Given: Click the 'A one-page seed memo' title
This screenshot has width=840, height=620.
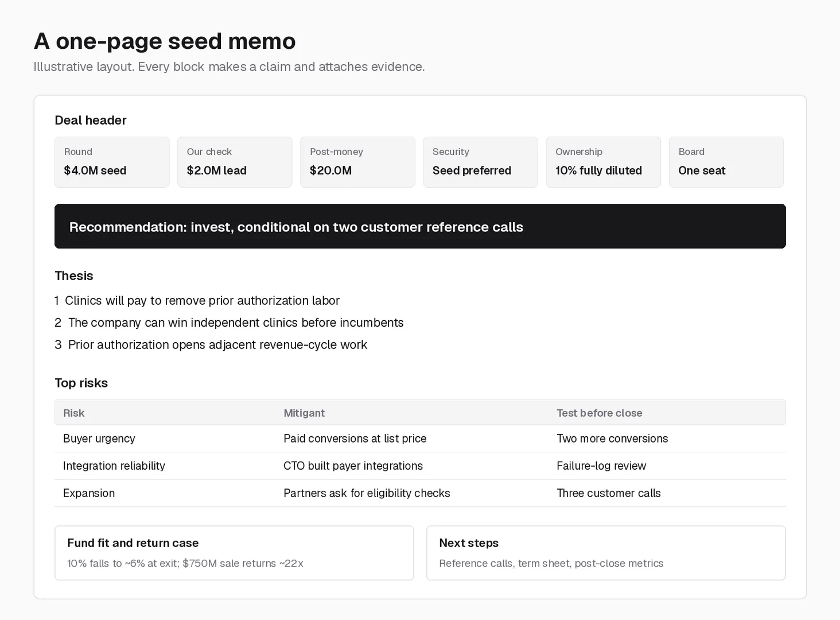Looking at the screenshot, I should tap(165, 41).
